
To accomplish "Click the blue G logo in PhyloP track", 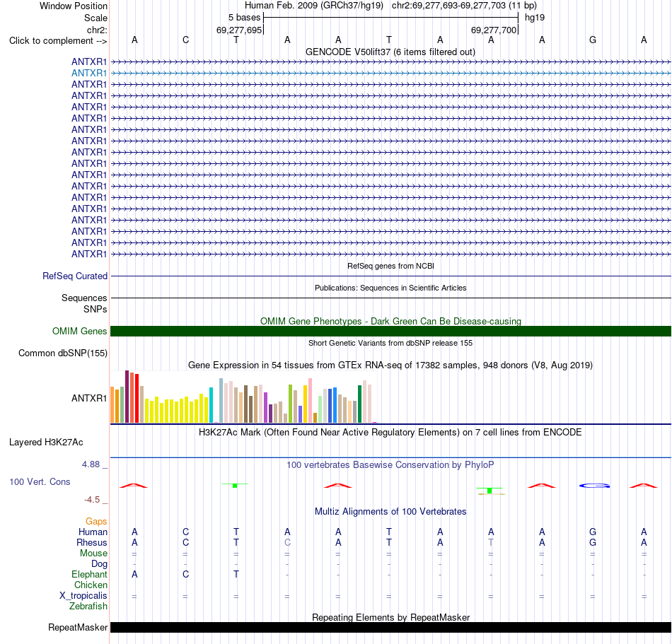I will point(594,486).
